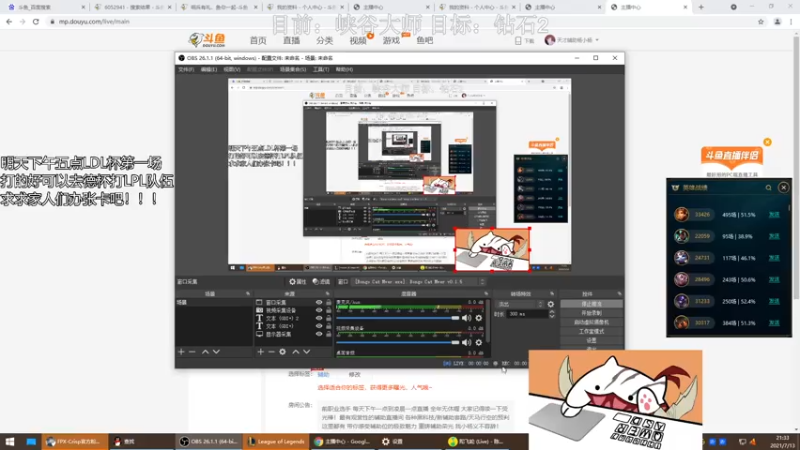Open 滤镜 for the selected source

click(321, 282)
